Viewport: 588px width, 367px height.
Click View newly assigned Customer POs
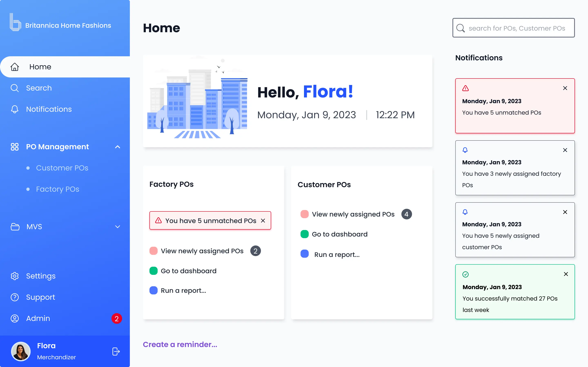point(353,214)
